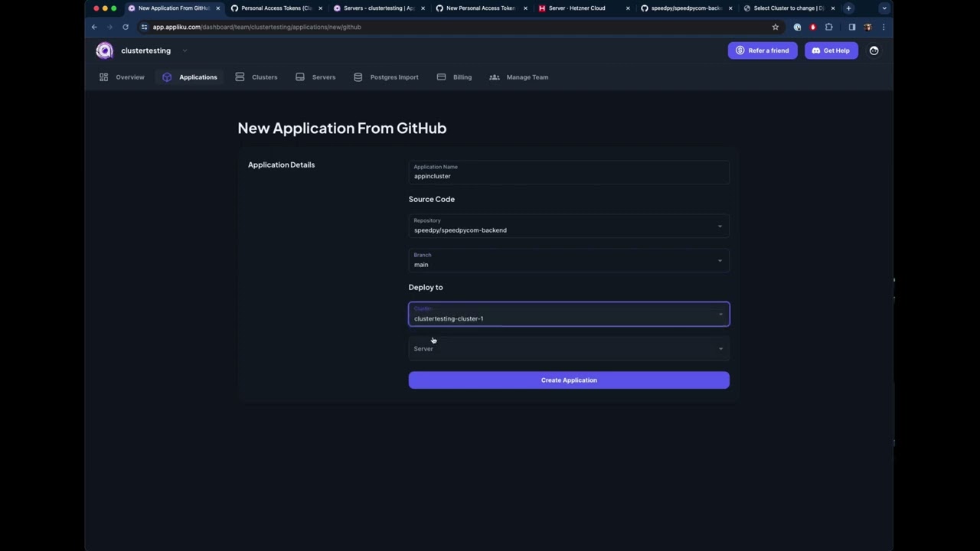
Task: Click the address bar URL
Action: click(x=256, y=27)
